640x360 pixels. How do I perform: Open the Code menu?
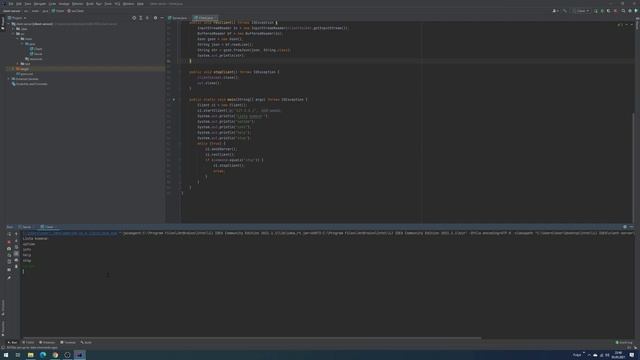[x=52, y=4]
